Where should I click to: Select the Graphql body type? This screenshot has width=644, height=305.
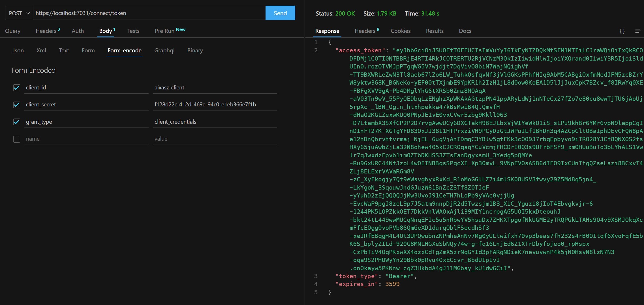click(164, 50)
